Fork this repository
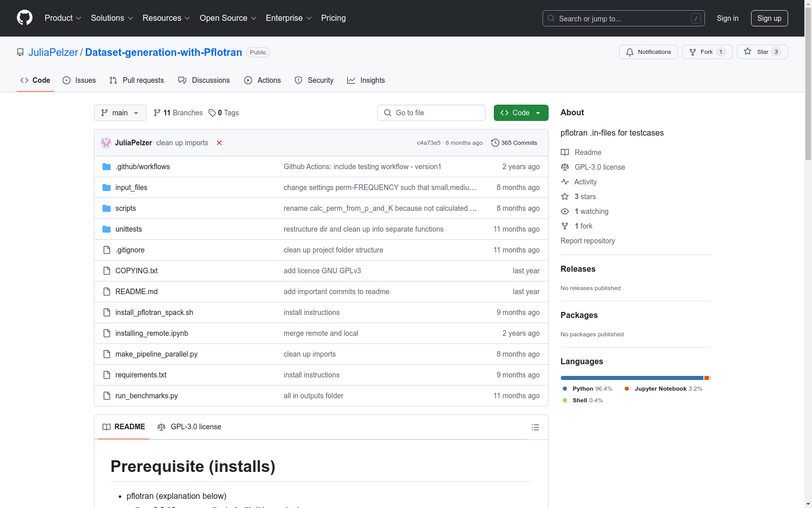 click(707, 52)
